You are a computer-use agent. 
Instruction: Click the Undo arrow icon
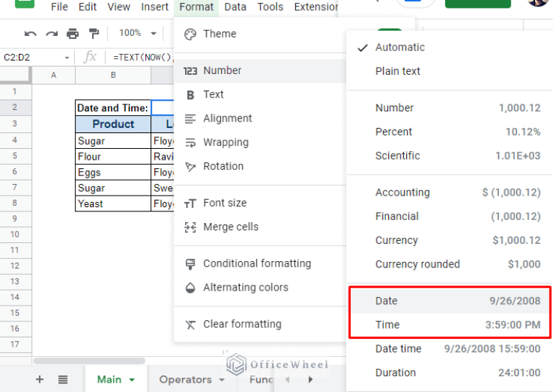pyautogui.click(x=30, y=34)
